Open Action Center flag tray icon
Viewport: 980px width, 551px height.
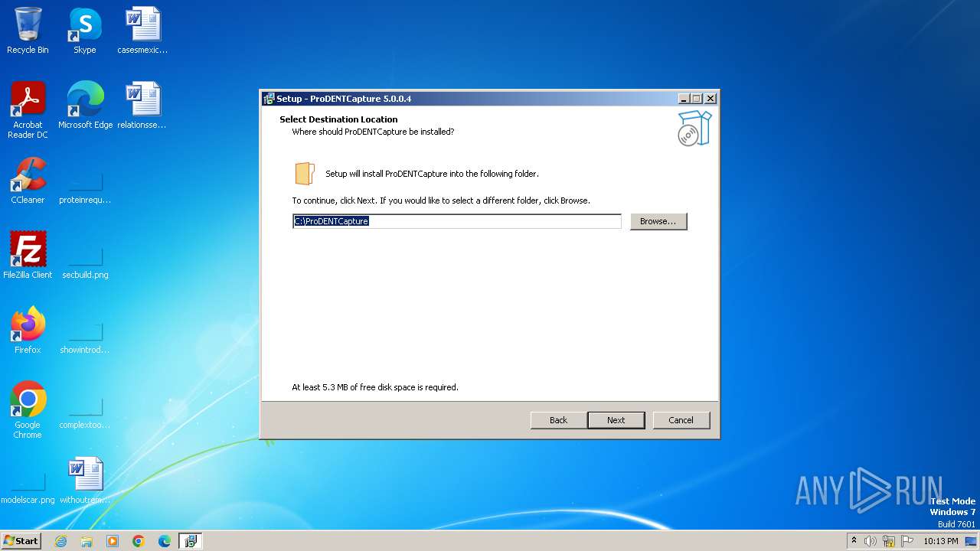907,541
